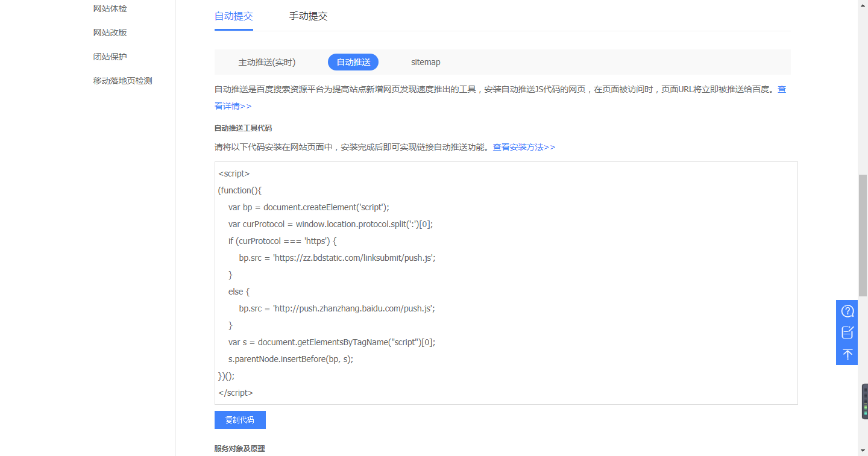Viewport: 868px width, 456px height.
Task: Open 移动落地页检测 in the sidebar
Action: [x=123, y=81]
